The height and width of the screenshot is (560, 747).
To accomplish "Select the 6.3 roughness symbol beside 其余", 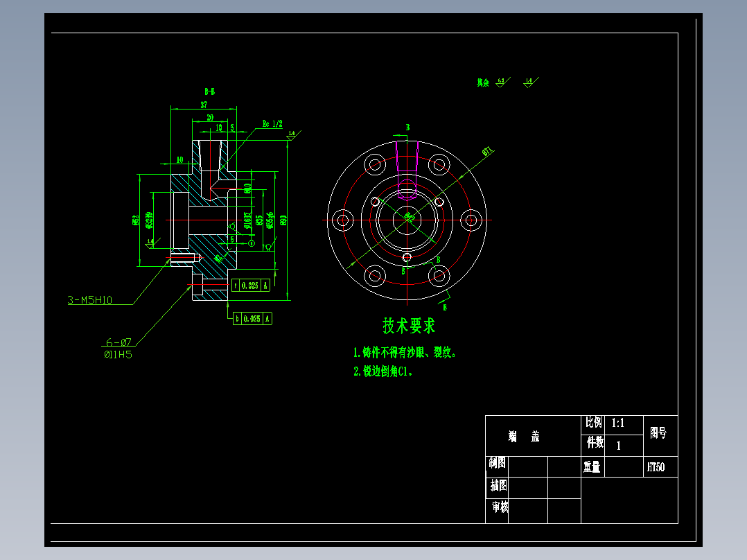I will pyautogui.click(x=502, y=82).
